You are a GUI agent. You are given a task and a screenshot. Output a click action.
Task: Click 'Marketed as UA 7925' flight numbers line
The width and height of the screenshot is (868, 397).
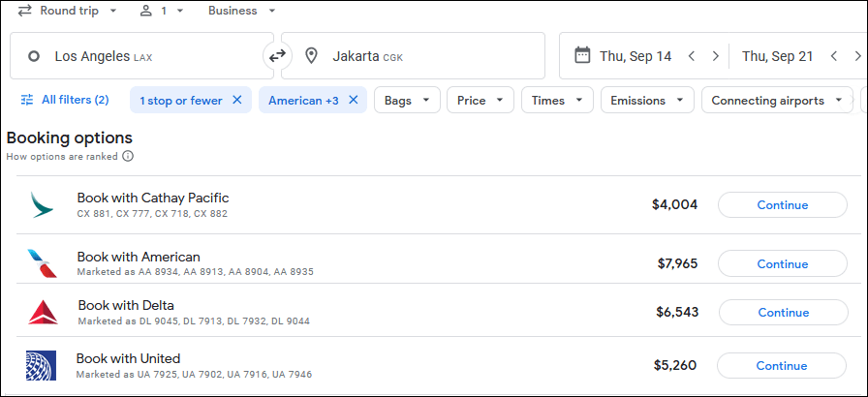click(194, 375)
